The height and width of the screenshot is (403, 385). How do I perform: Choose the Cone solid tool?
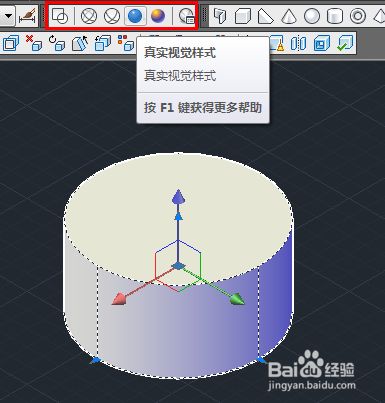point(289,16)
